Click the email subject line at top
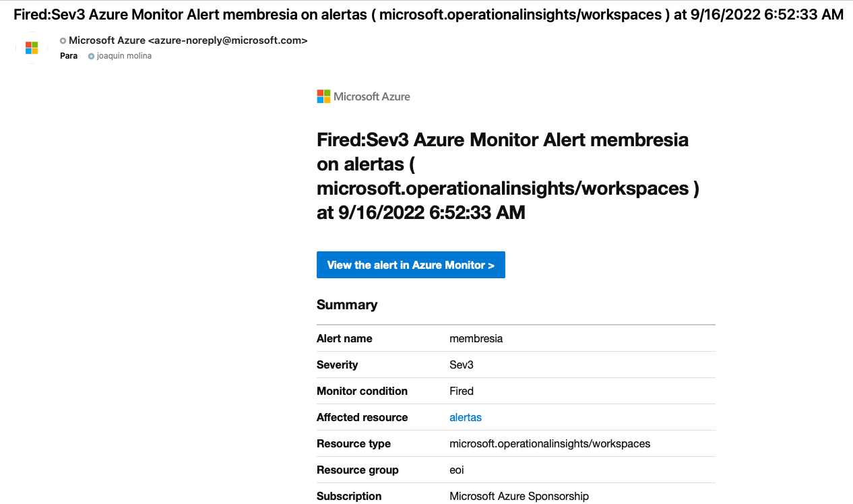This screenshot has width=853, height=504. [x=429, y=15]
